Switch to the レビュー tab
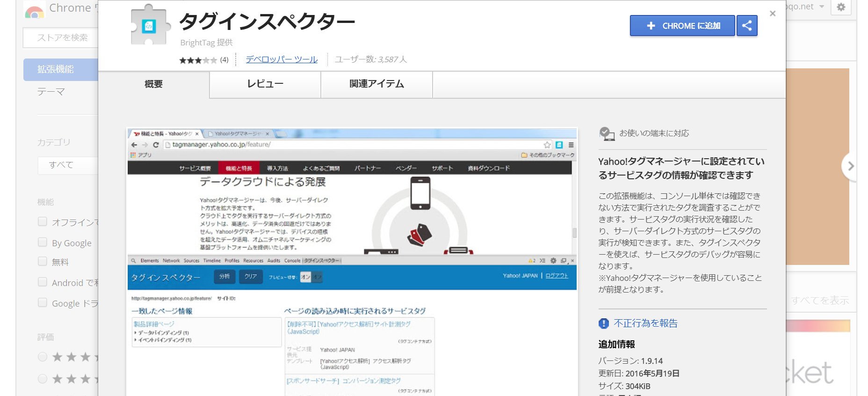Image resolution: width=868 pixels, height=396 pixels. [x=265, y=84]
